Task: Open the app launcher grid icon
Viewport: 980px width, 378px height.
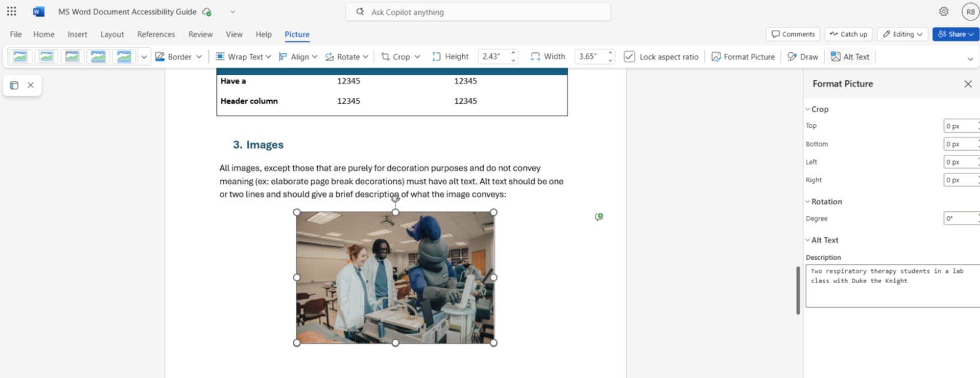Action: [x=11, y=11]
